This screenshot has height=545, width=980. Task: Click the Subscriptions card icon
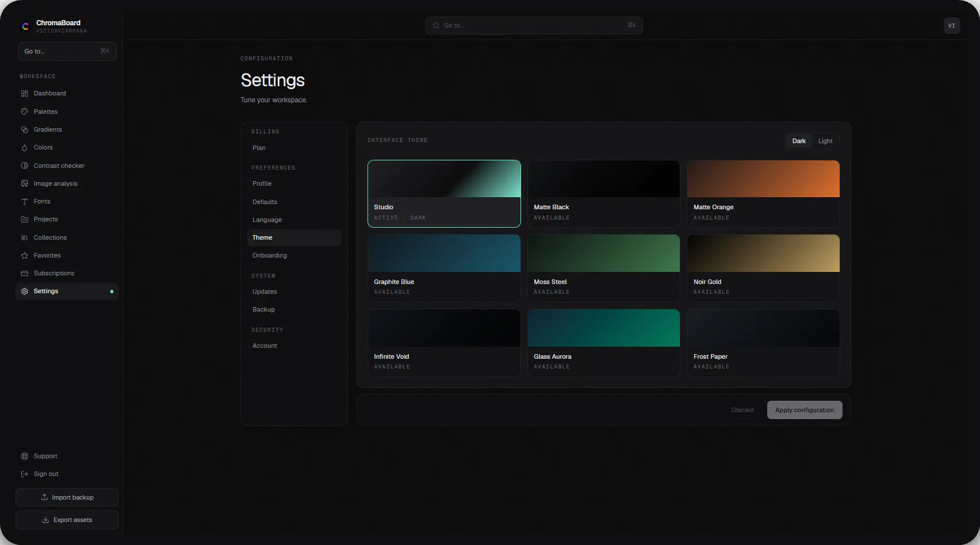point(24,273)
